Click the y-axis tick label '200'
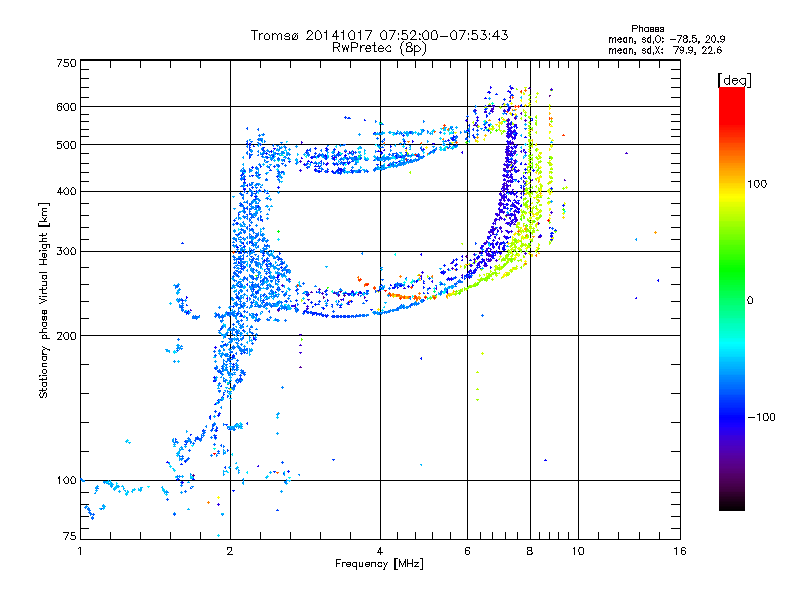The image size is (800, 600). (67, 336)
